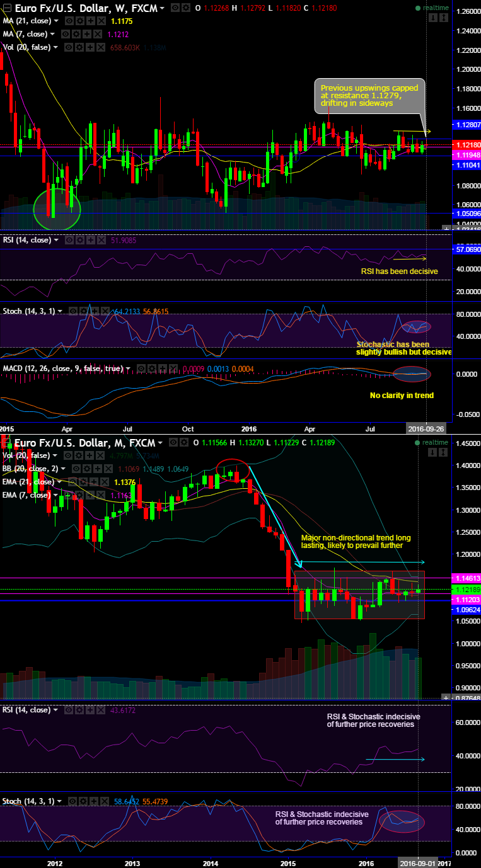Maximize monthly chart pane
Viewport: 481px width, 868px height.
443,452
